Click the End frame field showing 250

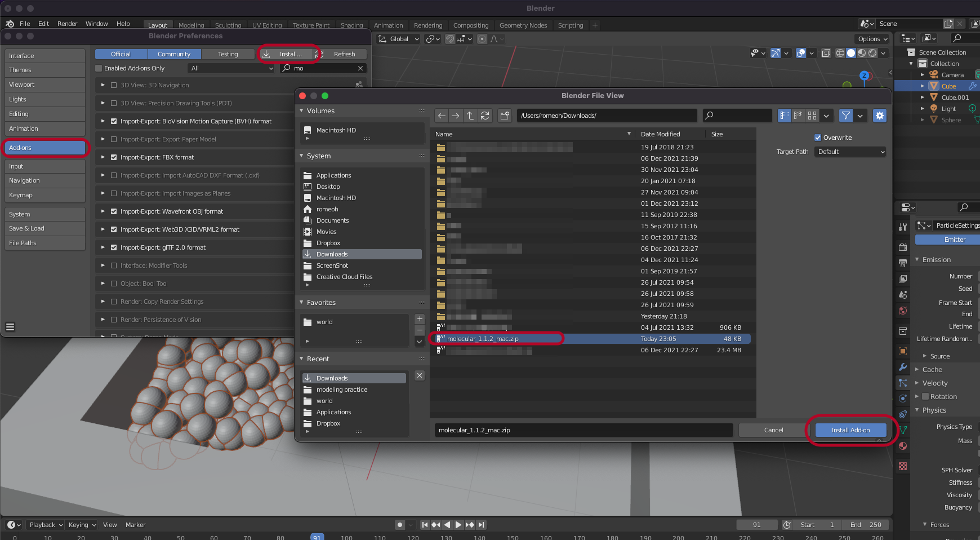coord(866,525)
